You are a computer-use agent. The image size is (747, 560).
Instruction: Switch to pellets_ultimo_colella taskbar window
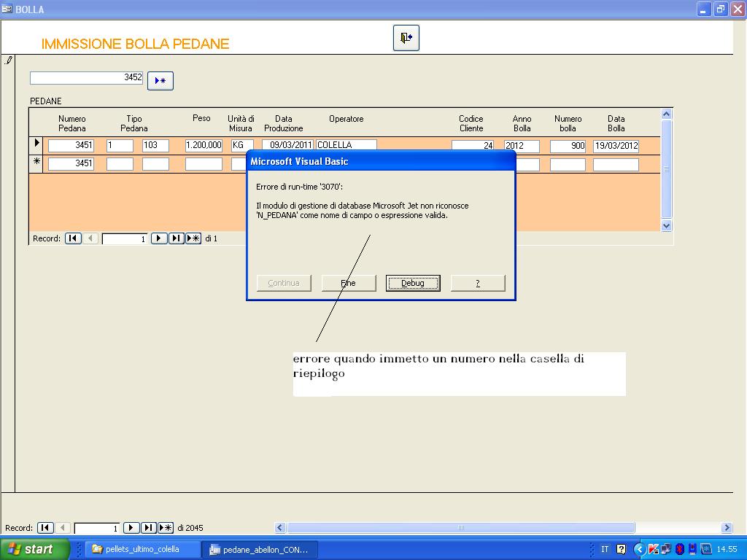point(143,549)
